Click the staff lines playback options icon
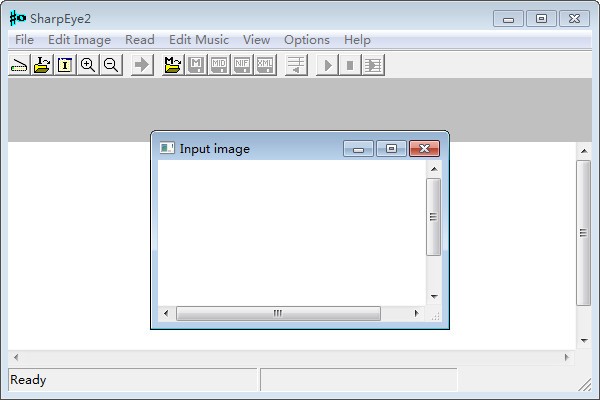The image size is (600, 400). pyautogui.click(x=296, y=65)
